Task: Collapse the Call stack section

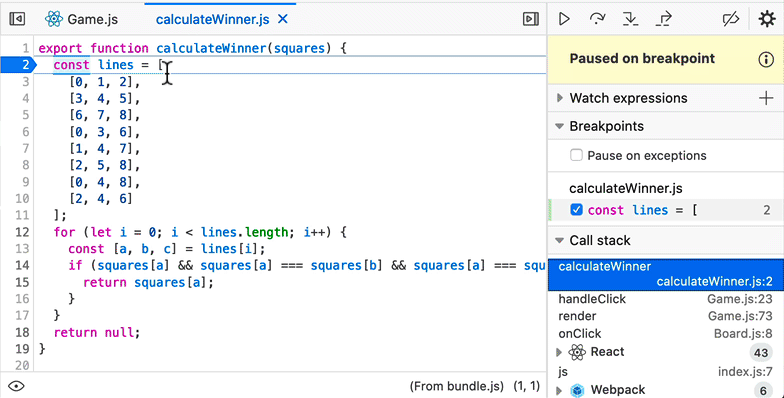Action: (x=560, y=240)
